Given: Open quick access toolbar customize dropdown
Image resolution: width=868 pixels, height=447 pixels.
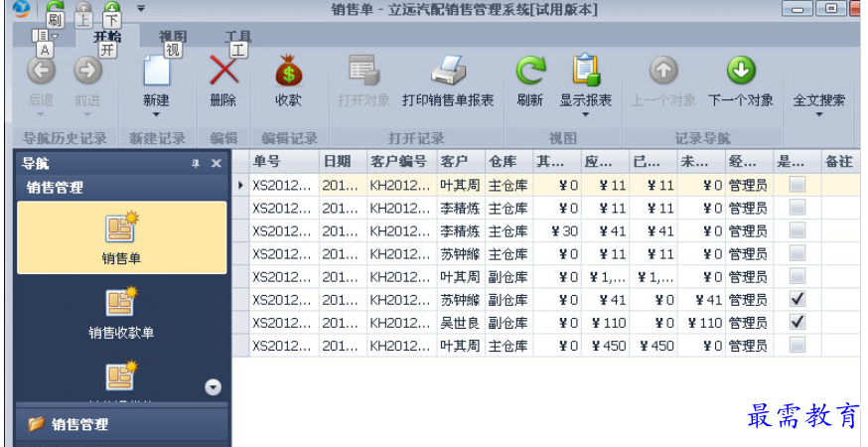Looking at the screenshot, I should [141, 8].
